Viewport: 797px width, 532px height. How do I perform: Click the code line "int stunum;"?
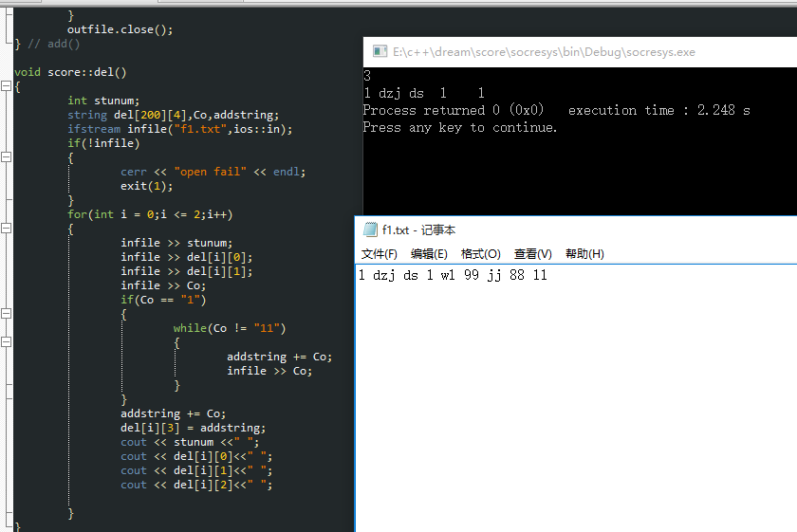point(103,101)
